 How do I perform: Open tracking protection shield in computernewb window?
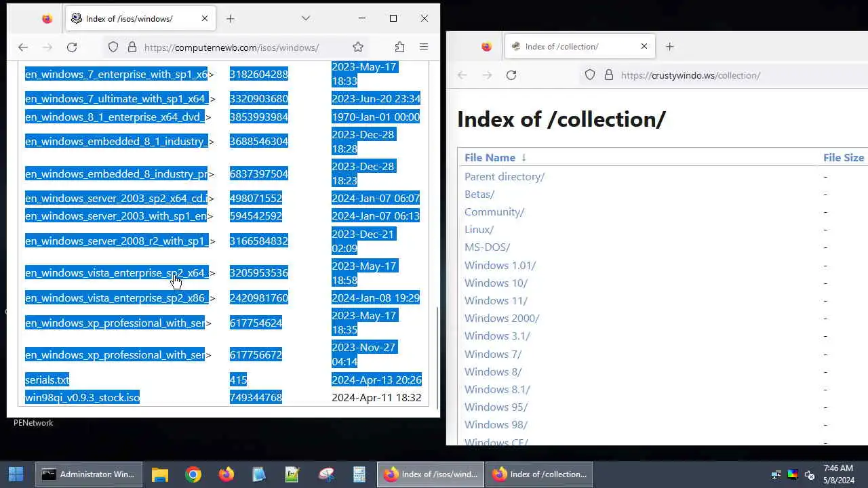click(113, 47)
